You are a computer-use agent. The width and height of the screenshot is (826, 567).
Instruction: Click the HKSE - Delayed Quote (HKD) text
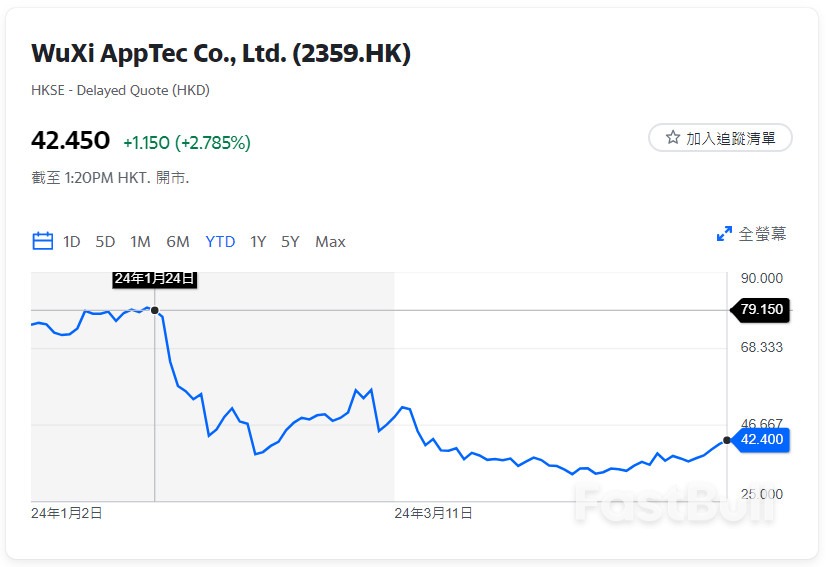pos(121,90)
